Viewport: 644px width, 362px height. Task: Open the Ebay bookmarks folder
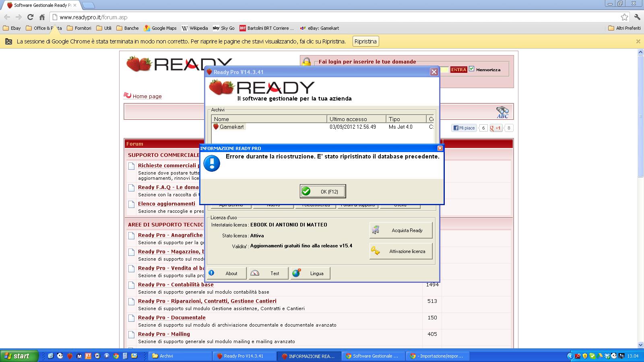pos(12,28)
